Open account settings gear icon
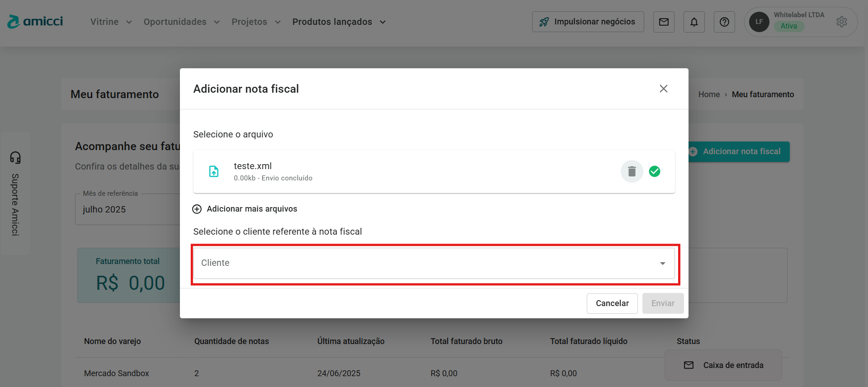This screenshot has height=387, width=868. point(841,22)
